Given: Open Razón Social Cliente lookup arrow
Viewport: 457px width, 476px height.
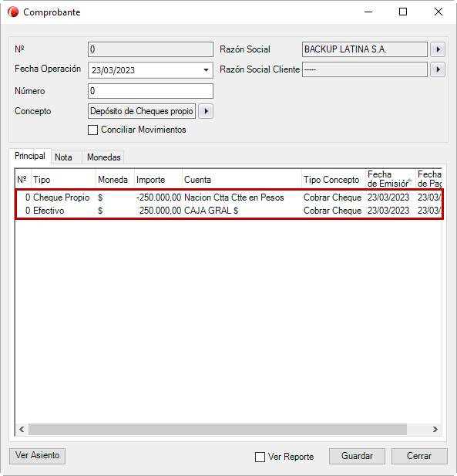Looking at the screenshot, I should [438, 69].
